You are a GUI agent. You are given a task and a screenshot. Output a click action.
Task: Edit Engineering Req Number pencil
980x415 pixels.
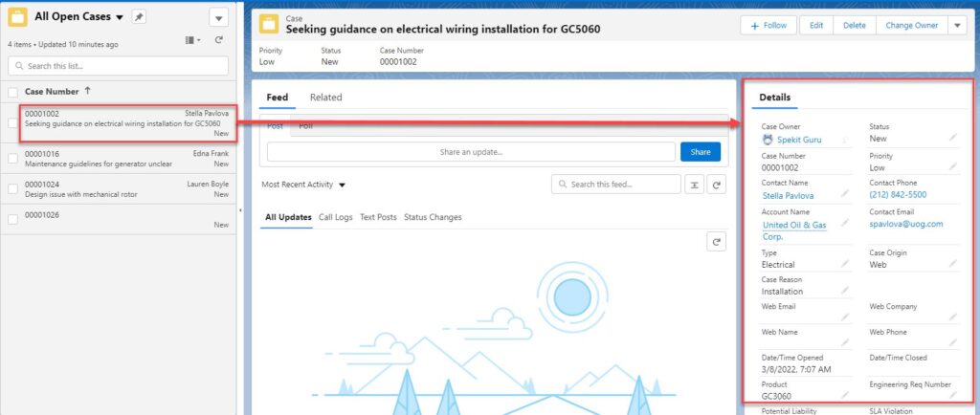[x=952, y=395]
